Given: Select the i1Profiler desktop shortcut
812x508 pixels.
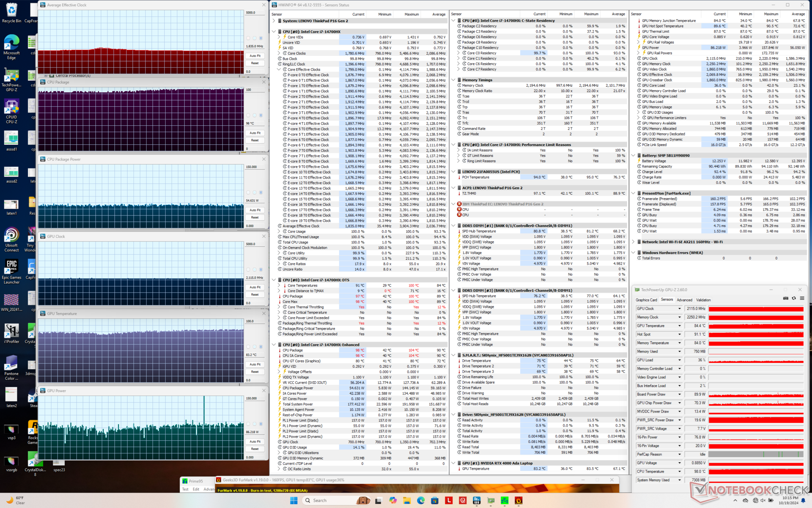Looking at the screenshot, I should point(11,334).
